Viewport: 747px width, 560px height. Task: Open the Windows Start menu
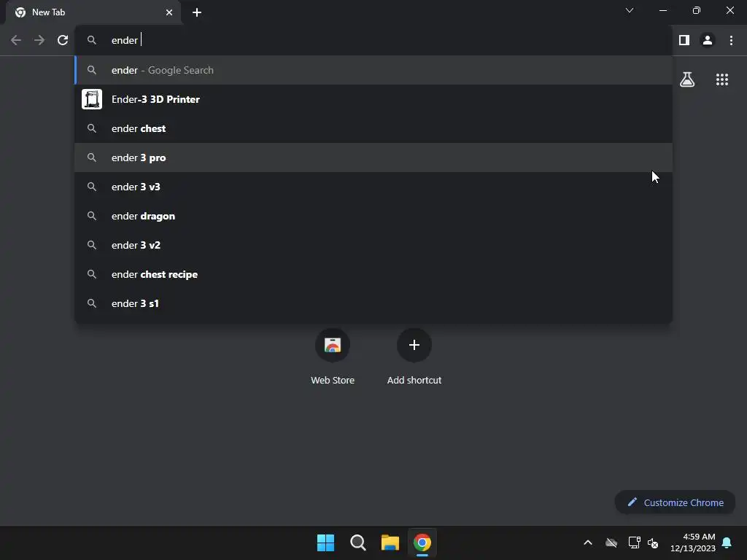click(326, 542)
